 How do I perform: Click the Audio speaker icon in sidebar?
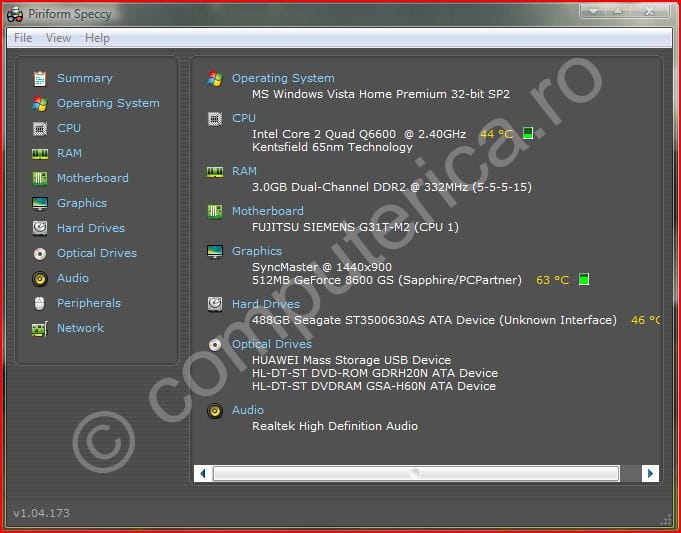pos(40,279)
